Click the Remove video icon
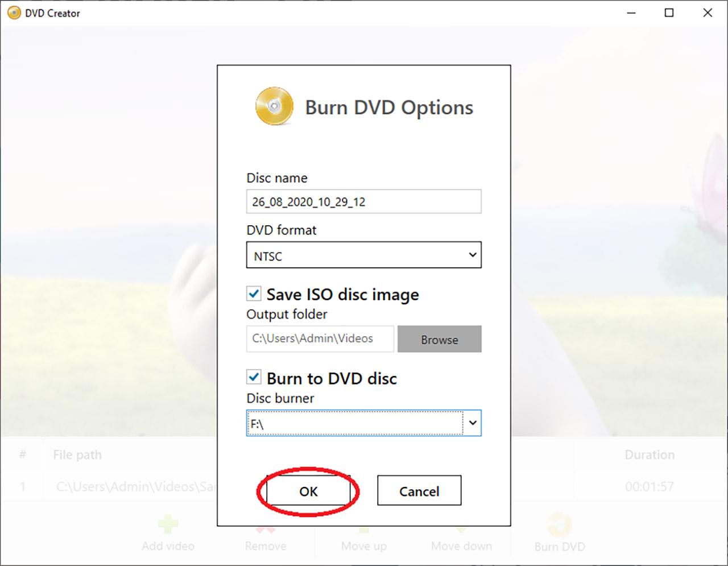Viewport: 728px width, 566px height. 265,529
